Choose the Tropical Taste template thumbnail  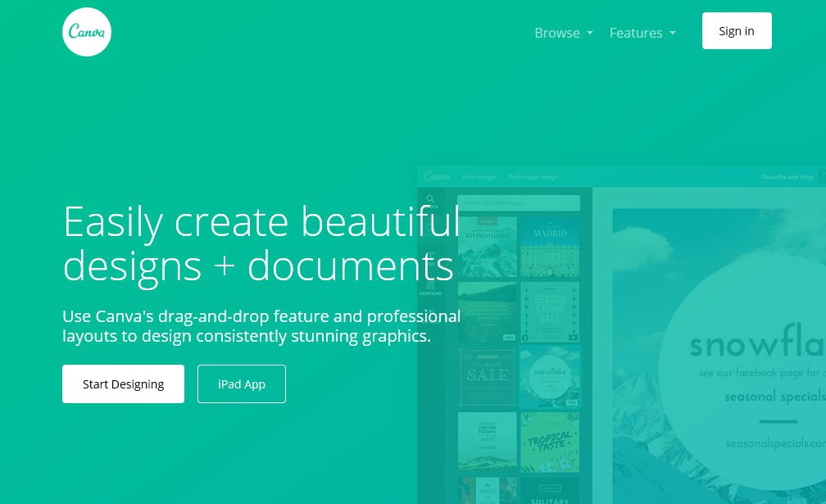tap(550, 442)
